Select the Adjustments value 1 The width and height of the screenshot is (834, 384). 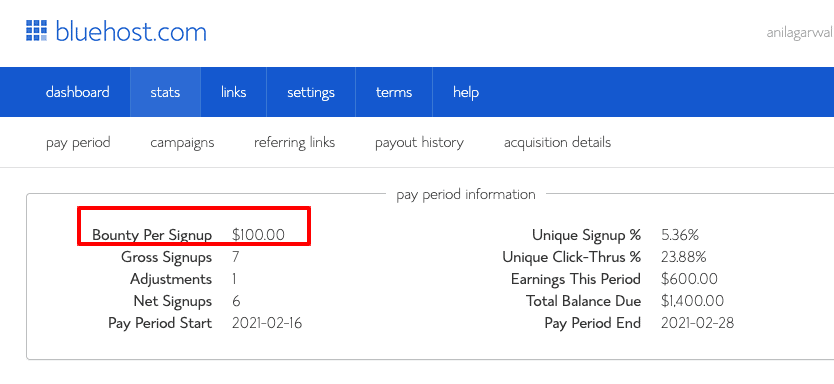tap(234, 279)
